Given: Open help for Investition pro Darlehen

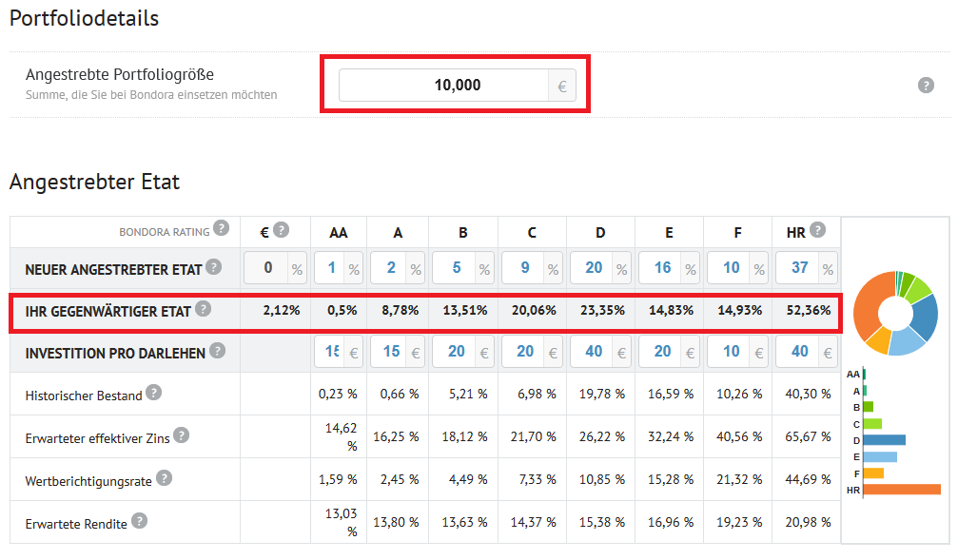Looking at the screenshot, I should tap(217, 351).
